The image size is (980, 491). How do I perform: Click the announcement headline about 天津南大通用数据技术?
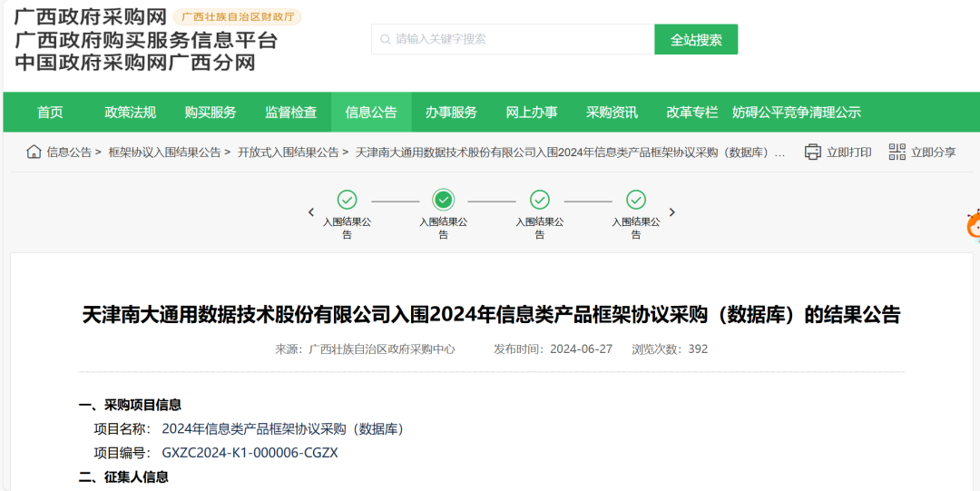click(491, 315)
